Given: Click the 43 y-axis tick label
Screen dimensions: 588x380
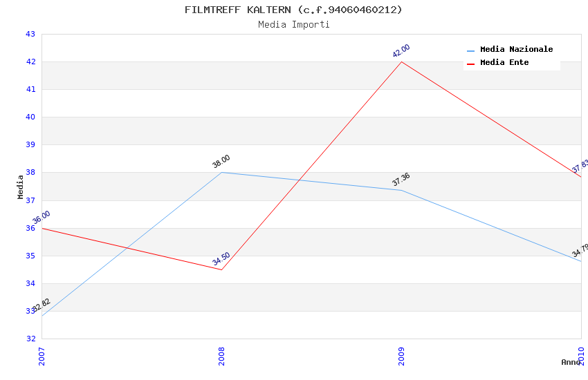Looking at the screenshot, I should click(30, 34).
